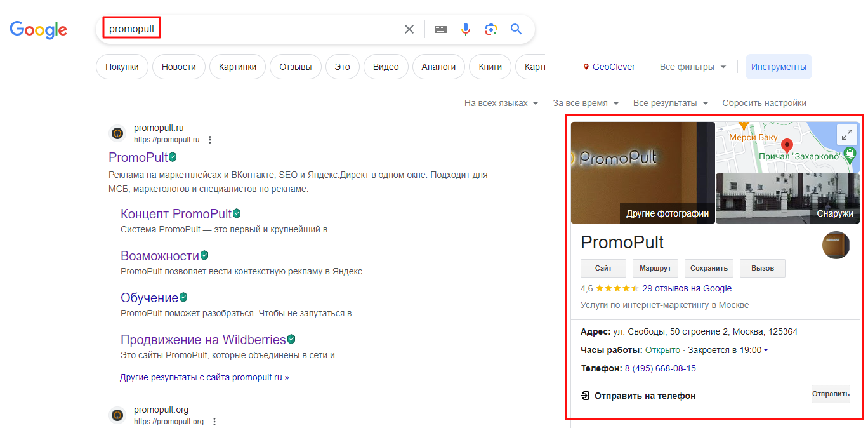868x428 pixels.
Task: Open Другие результаты с сайта promopult.ru
Action: click(204, 377)
